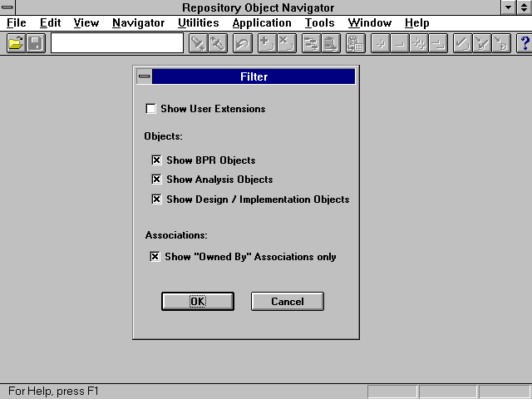Image resolution: width=532 pixels, height=399 pixels.
Task: Open the Navigator menu
Action: [x=138, y=23]
